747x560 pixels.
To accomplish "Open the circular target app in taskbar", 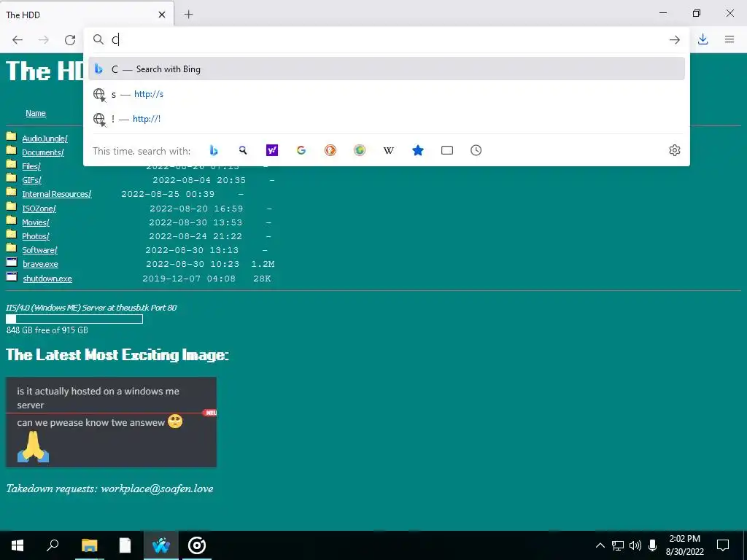I will click(197, 545).
